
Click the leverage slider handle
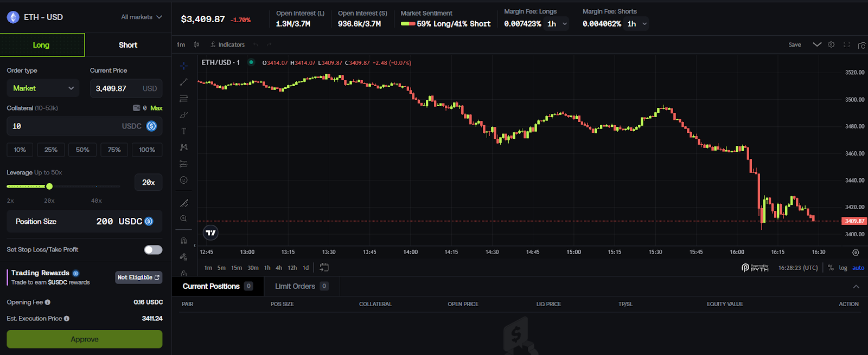[49, 186]
